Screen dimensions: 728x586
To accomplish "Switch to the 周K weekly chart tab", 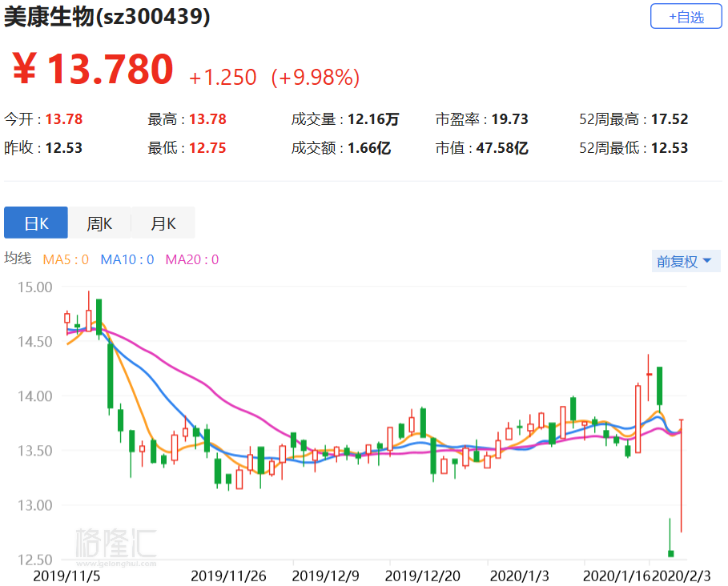I will click(x=99, y=223).
